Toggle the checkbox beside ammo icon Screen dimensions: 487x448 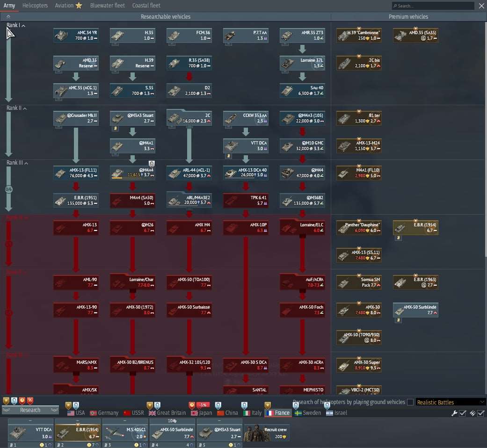coord(481,413)
